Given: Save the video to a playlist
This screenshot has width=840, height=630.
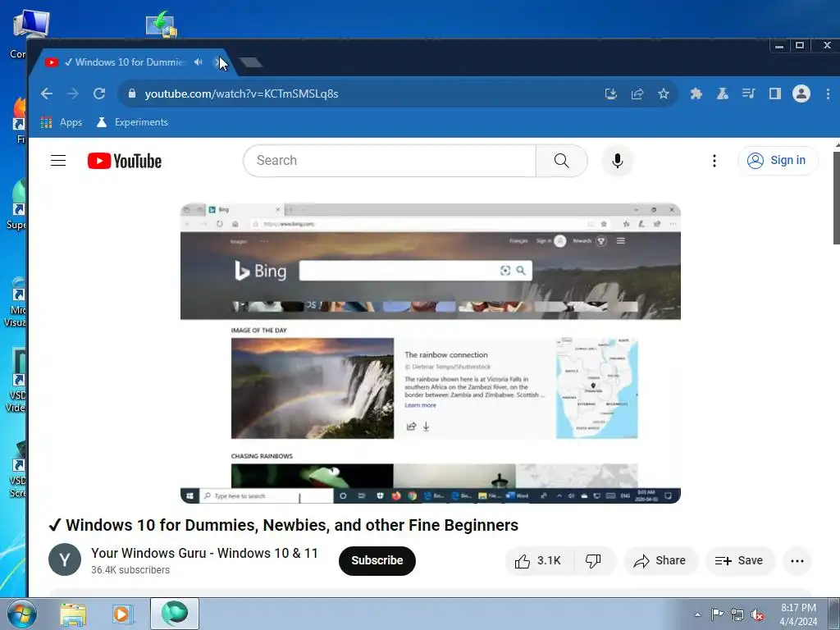Looking at the screenshot, I should click(x=739, y=560).
